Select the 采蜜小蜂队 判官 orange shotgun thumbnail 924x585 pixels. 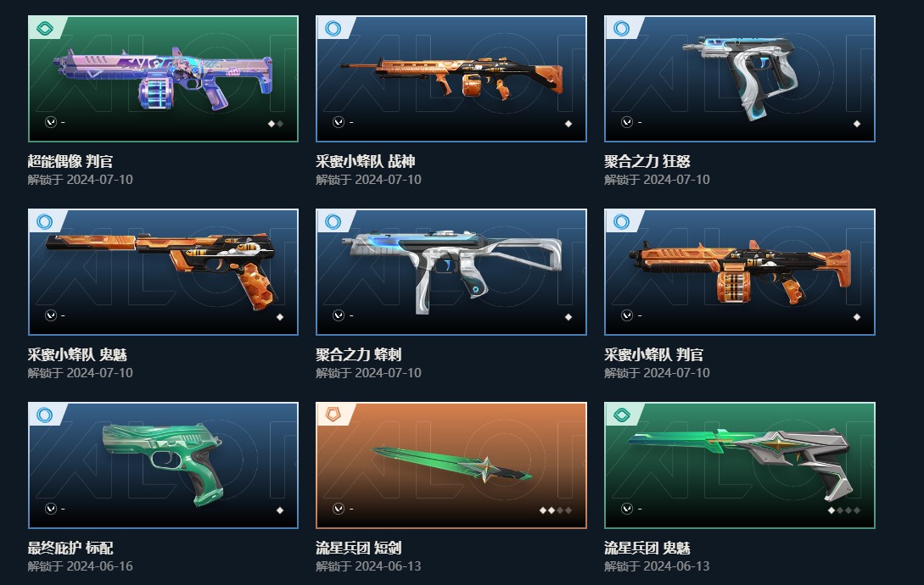click(740, 271)
